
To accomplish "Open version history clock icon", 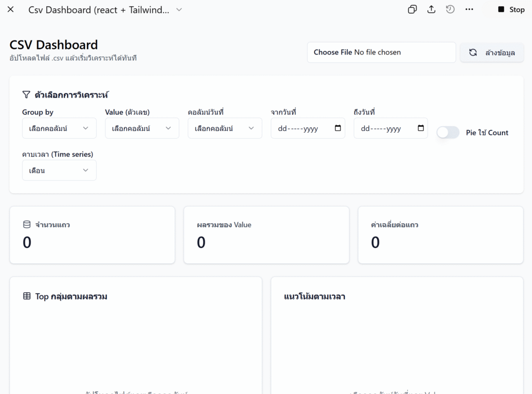I will click(x=450, y=9).
